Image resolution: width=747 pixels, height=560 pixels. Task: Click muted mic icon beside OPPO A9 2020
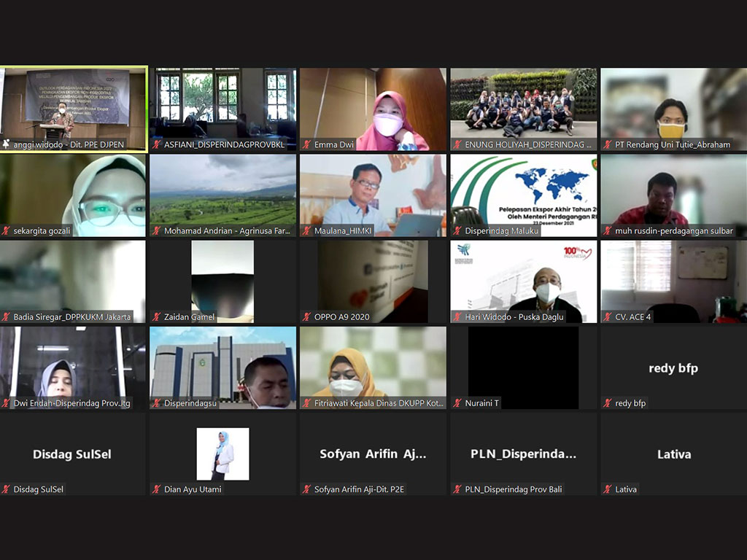[x=307, y=317]
